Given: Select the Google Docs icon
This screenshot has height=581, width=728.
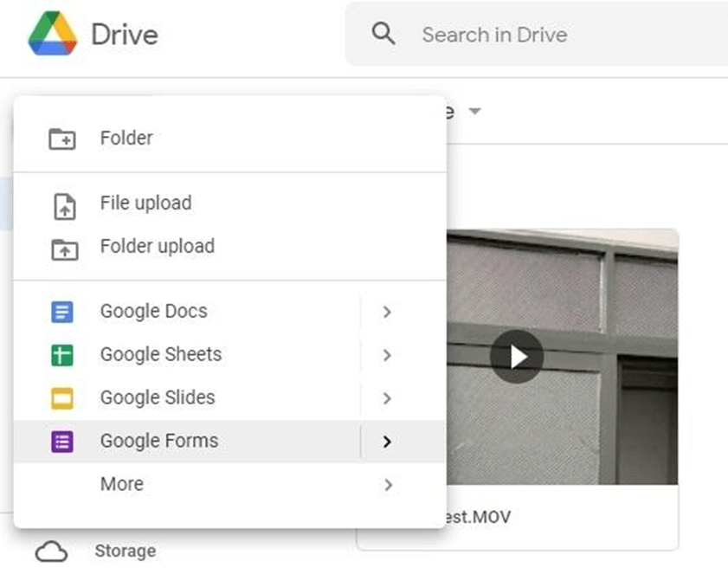Looking at the screenshot, I should pos(62,311).
